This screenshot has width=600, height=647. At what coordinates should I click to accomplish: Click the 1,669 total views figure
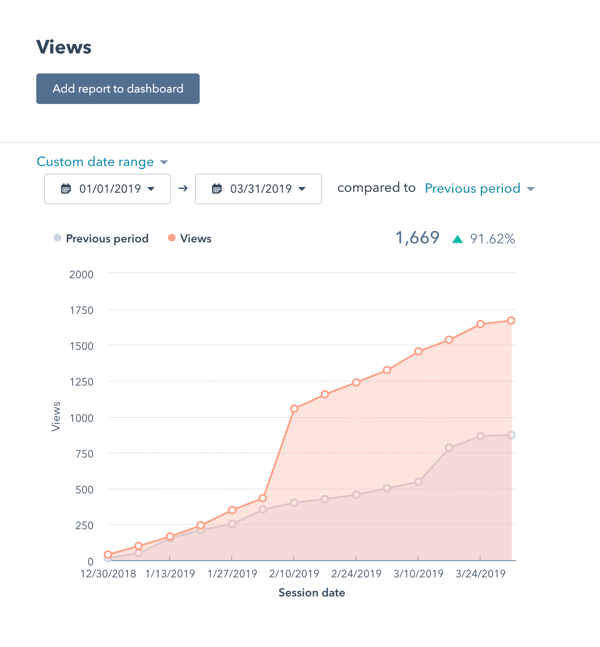click(417, 238)
